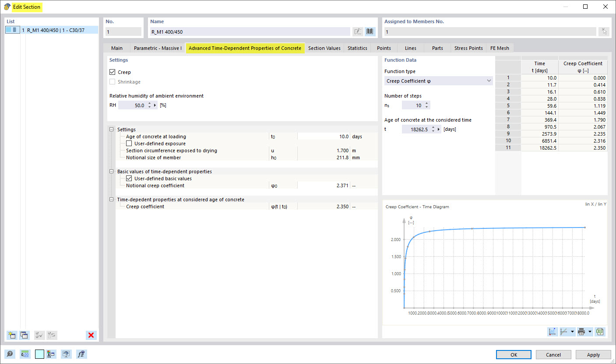616x364 pixels.
Task: Click the copy section icon below the list
Action: 24,335
